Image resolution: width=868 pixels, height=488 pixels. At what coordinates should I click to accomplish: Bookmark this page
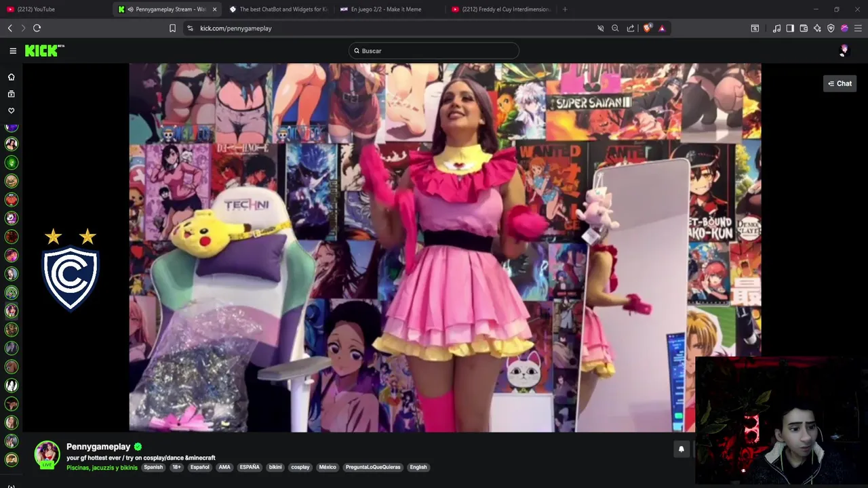pyautogui.click(x=172, y=28)
